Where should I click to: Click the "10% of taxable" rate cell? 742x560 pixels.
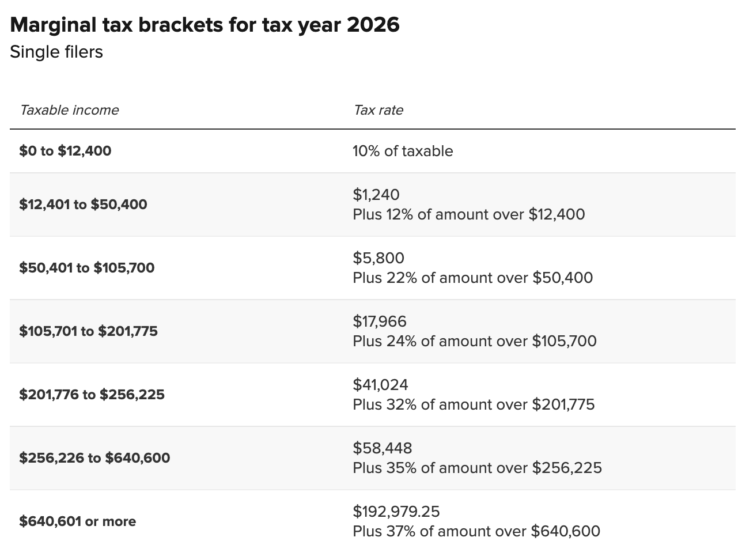(403, 151)
